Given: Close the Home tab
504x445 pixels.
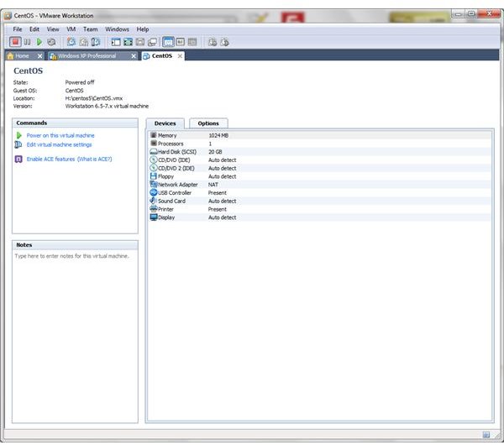Looking at the screenshot, I should coord(39,56).
